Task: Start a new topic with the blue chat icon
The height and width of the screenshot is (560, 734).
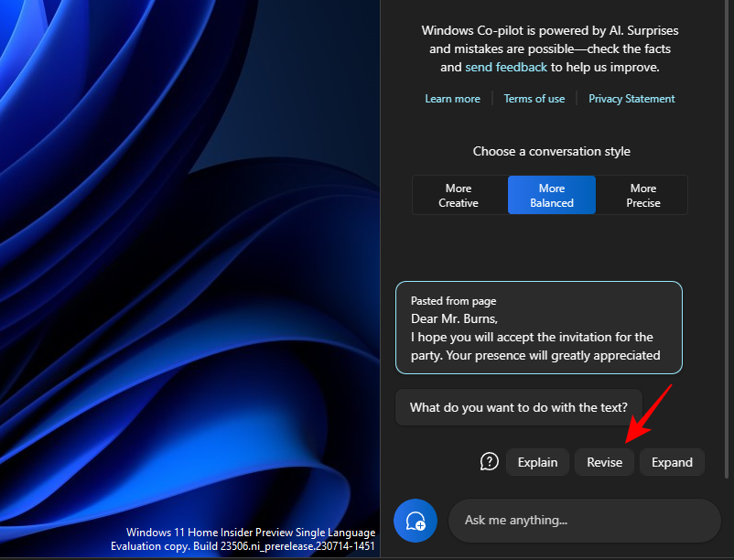Action: pyautogui.click(x=416, y=520)
